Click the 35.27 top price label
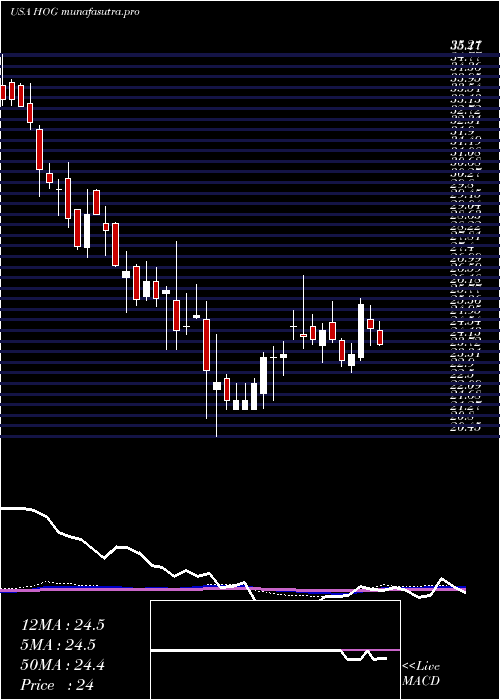This screenshot has height=700, width=500. coord(466,46)
